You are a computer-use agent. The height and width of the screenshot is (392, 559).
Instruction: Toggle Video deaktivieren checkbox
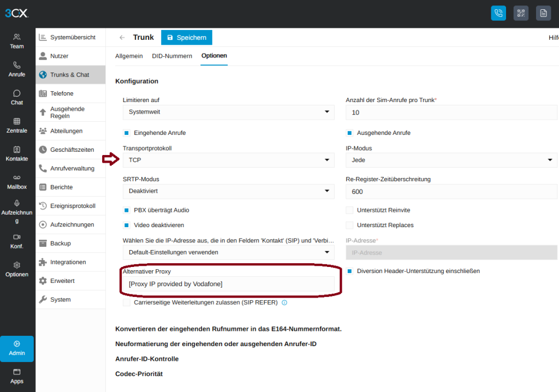tap(126, 225)
